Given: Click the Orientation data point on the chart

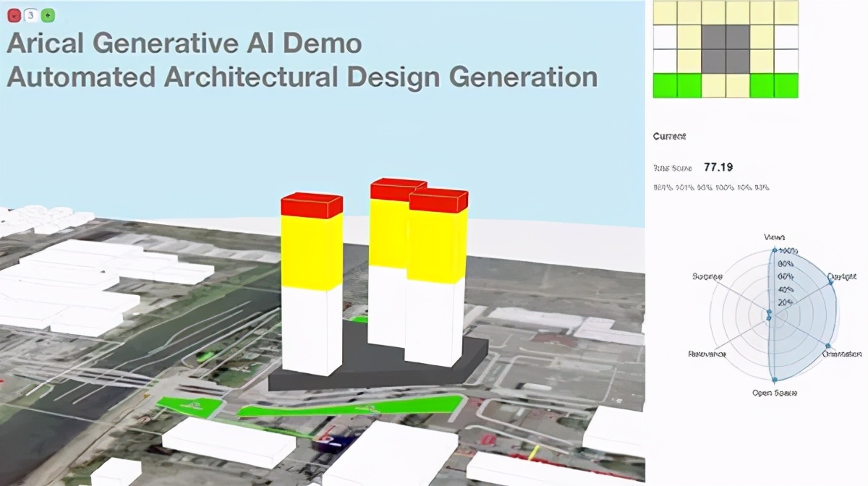Looking at the screenshot, I should pyautogui.click(x=828, y=344).
